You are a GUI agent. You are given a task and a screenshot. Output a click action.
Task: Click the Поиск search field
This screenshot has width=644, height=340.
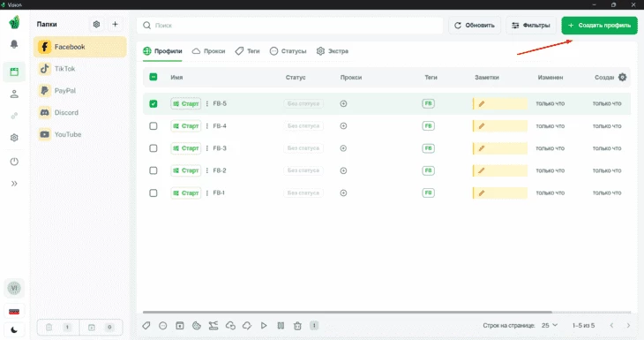pyautogui.click(x=290, y=25)
